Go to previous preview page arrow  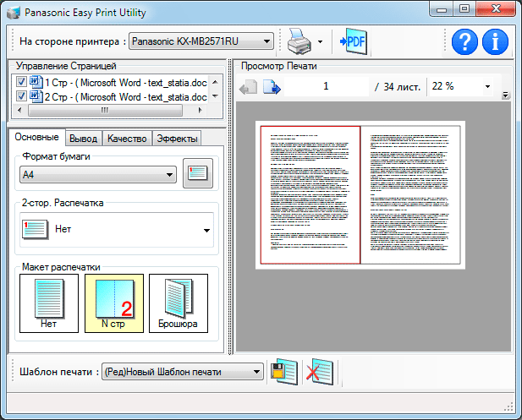248,87
